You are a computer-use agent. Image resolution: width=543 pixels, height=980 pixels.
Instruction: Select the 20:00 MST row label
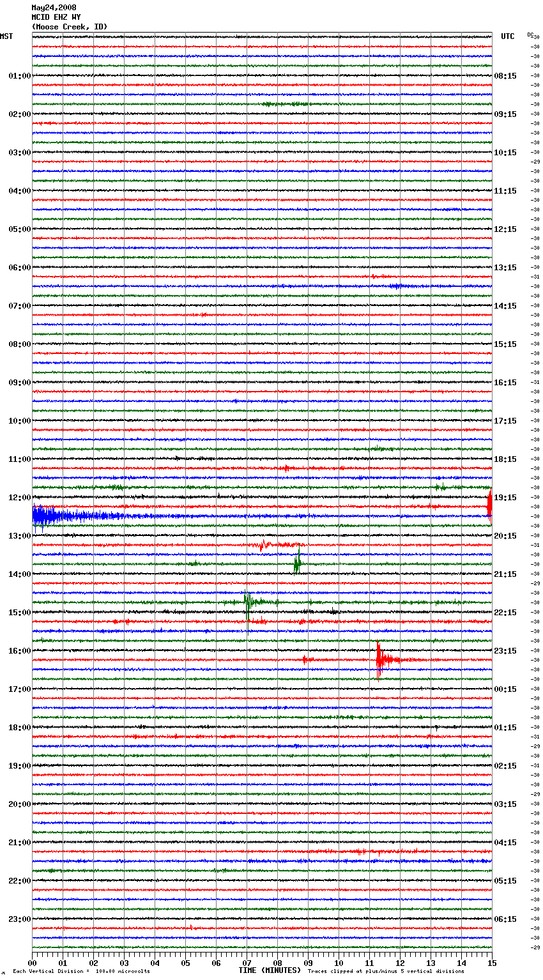20,804
